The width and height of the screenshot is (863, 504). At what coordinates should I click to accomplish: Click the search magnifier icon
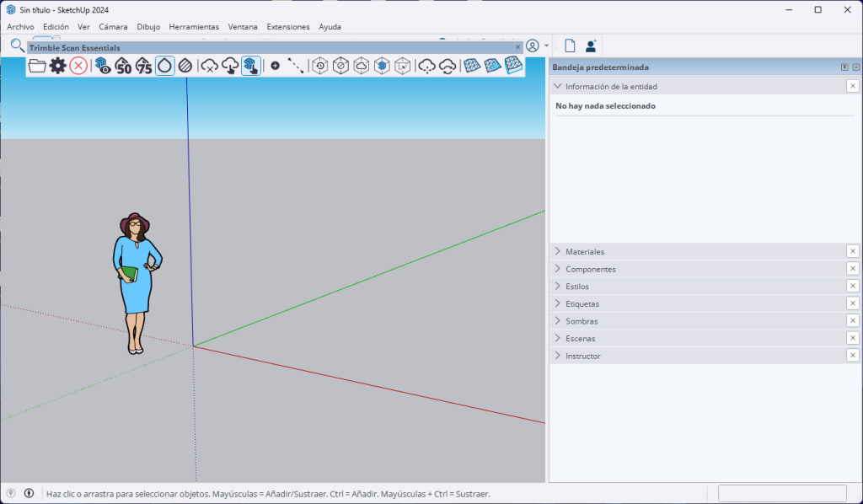point(17,46)
